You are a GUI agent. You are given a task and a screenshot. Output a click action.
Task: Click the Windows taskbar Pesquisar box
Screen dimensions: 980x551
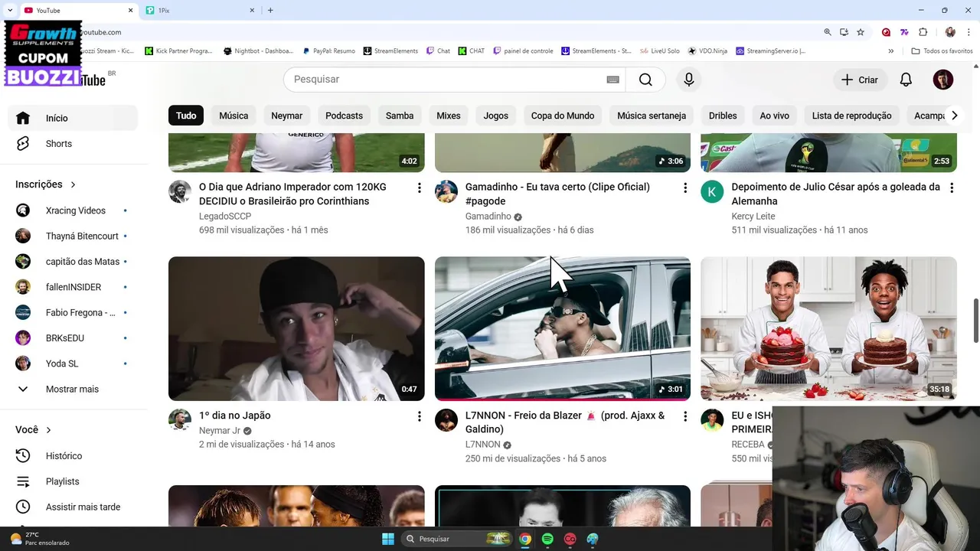coord(456,539)
